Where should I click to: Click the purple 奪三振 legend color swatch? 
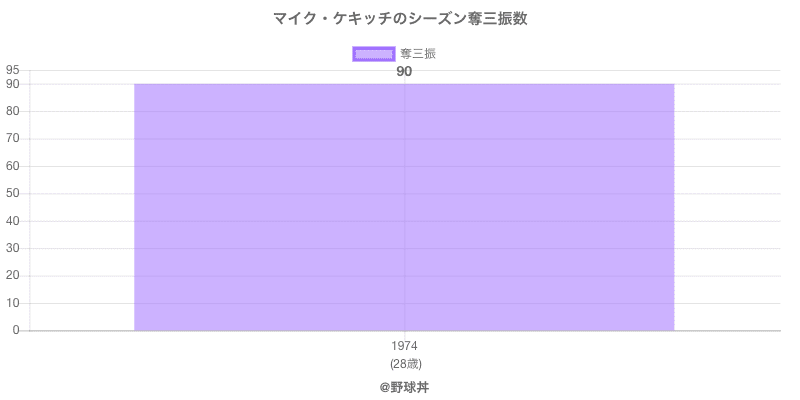point(373,54)
